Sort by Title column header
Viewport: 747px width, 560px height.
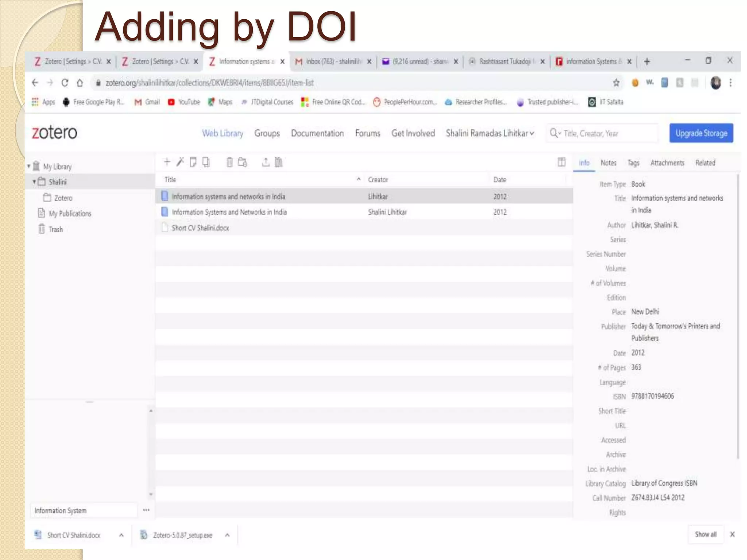[x=170, y=179]
